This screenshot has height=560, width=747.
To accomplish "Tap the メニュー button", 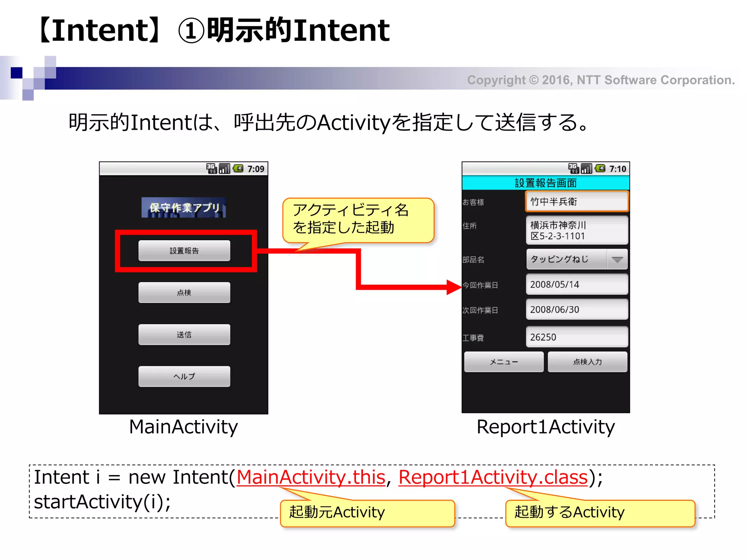I will click(x=504, y=362).
